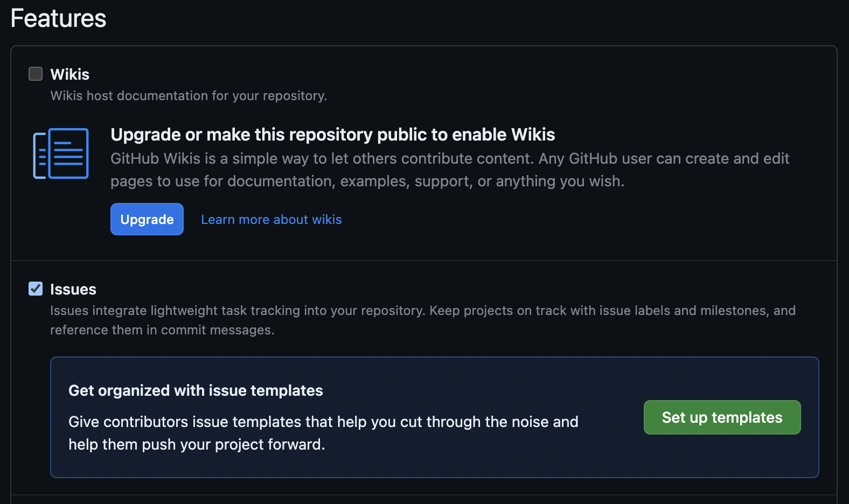Viewport: 849px width, 504px height.
Task: Open the Learn more about wikis link
Action: (271, 219)
